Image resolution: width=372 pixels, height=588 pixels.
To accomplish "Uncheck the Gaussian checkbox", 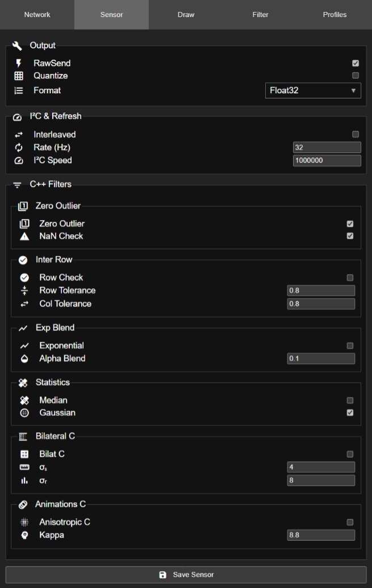I will pos(350,413).
